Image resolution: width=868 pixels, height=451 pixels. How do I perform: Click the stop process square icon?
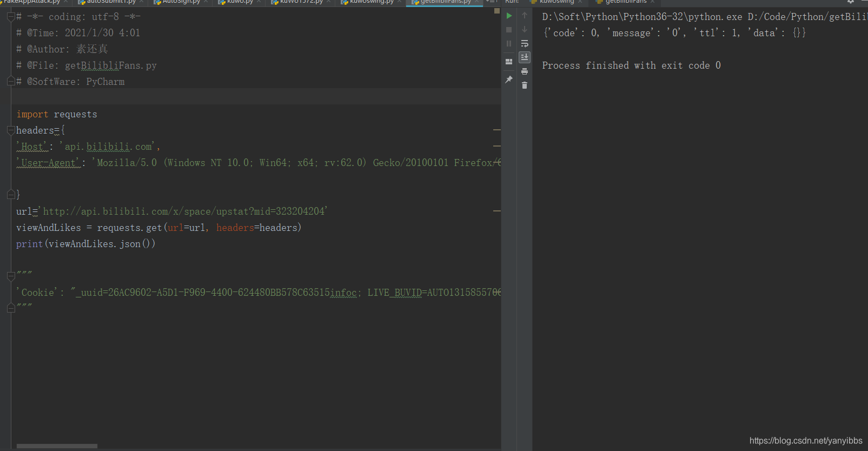[509, 30]
